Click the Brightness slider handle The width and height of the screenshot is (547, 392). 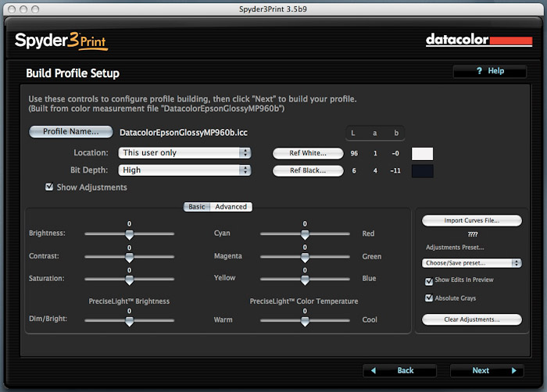tap(129, 233)
